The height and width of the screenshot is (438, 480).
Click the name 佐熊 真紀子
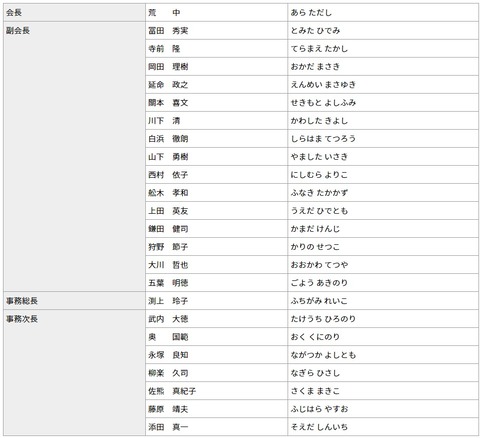tap(172, 391)
